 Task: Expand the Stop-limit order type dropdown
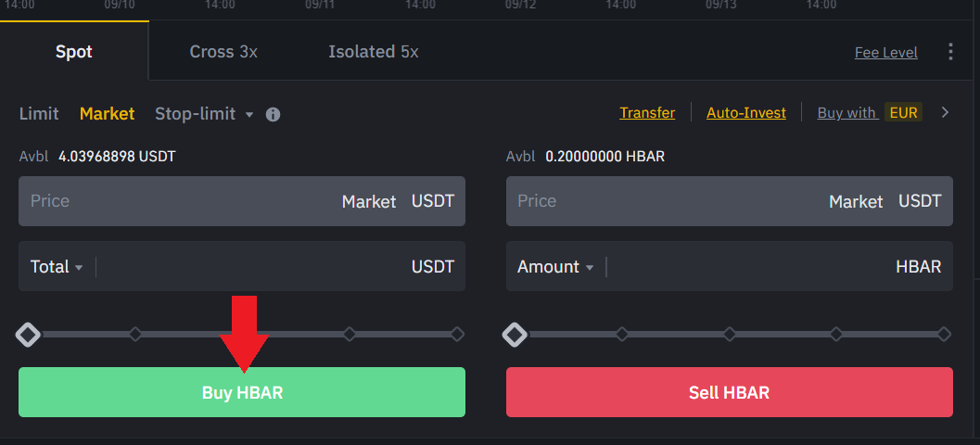pos(248,114)
